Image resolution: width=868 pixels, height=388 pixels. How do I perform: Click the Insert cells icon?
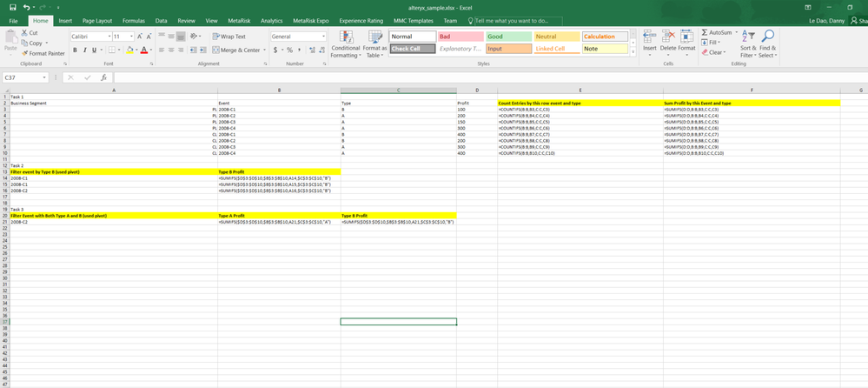[x=650, y=37]
